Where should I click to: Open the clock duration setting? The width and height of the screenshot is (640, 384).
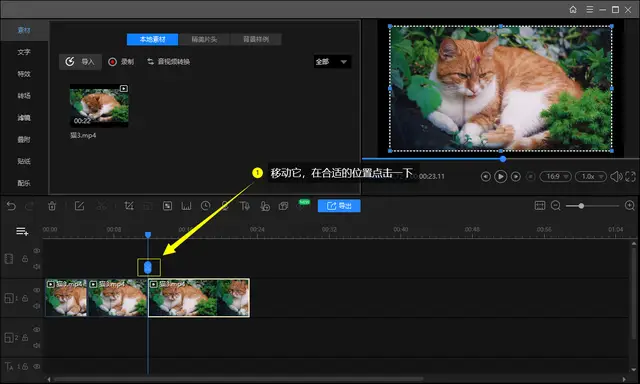(206, 206)
